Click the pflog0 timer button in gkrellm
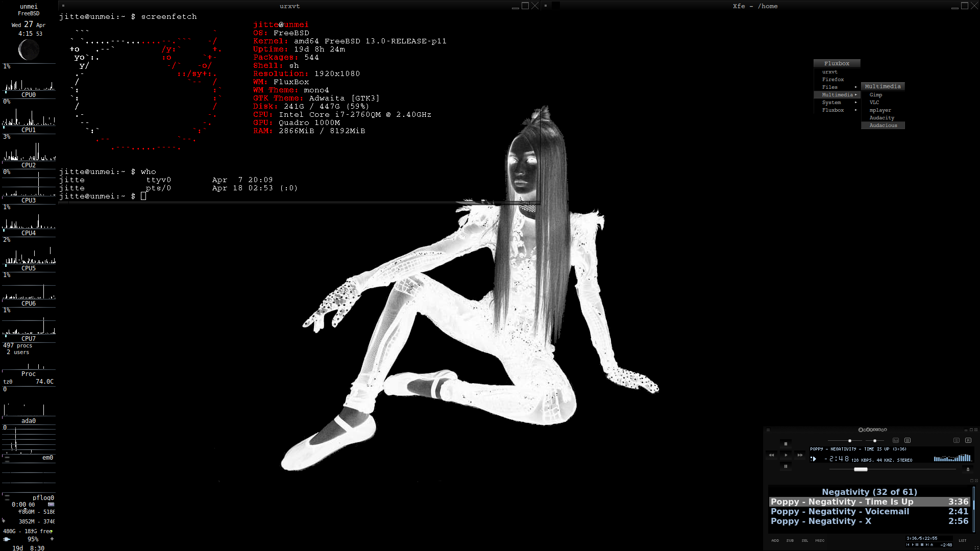 coord(51,505)
